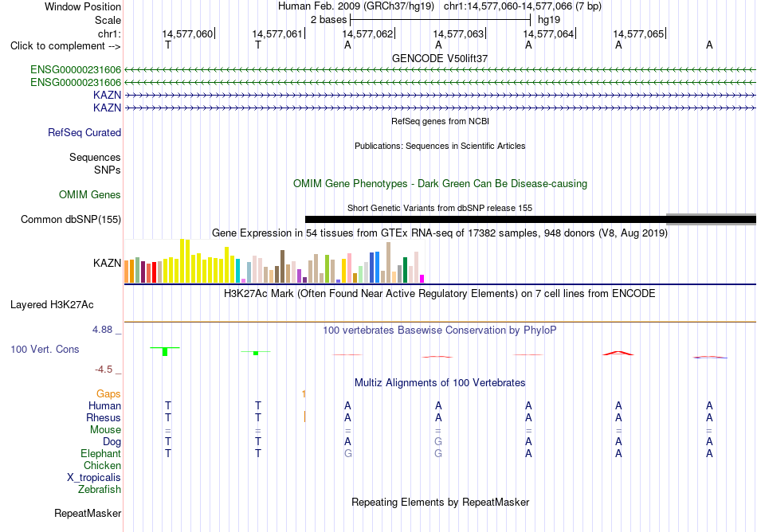Click the '2 bases' scale bar label
This screenshot has height=532, width=757.
coord(328,20)
